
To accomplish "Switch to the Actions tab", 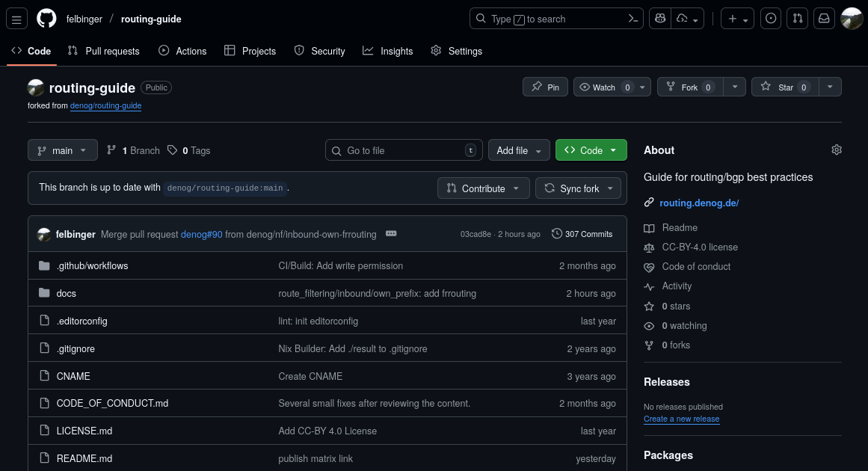I will click(x=182, y=51).
